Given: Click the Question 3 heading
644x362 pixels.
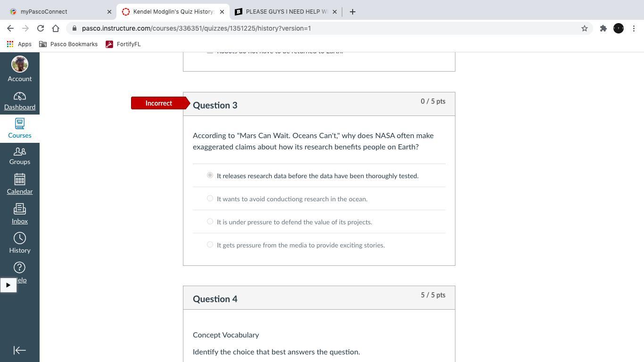Looking at the screenshot, I should tap(215, 105).
